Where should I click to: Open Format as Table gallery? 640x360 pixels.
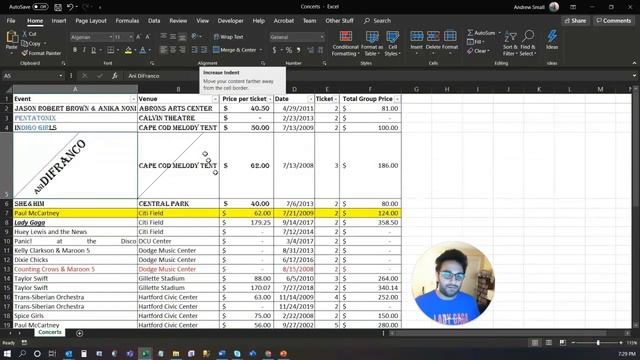[x=371, y=43]
